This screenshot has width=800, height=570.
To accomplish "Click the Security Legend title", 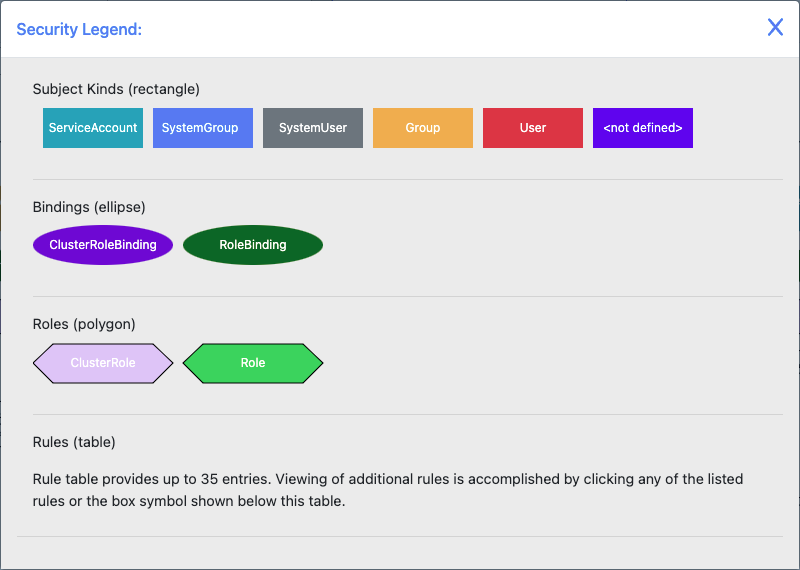I will 79,29.
